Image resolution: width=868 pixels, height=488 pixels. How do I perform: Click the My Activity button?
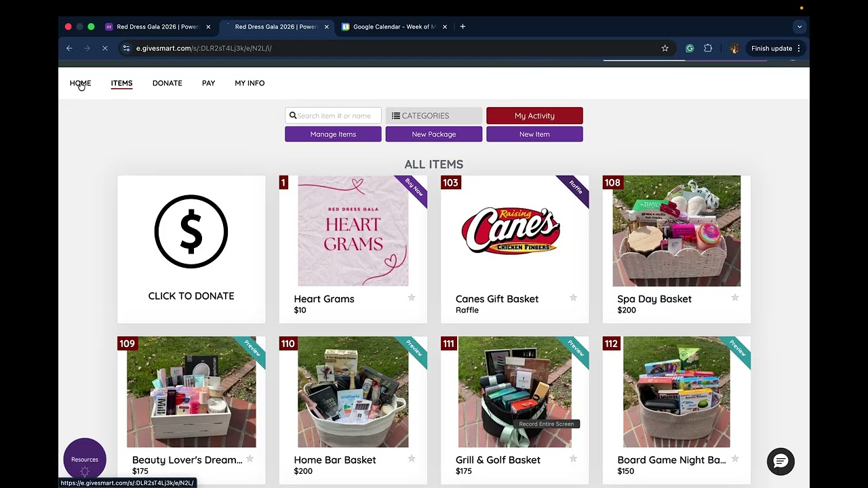(534, 116)
